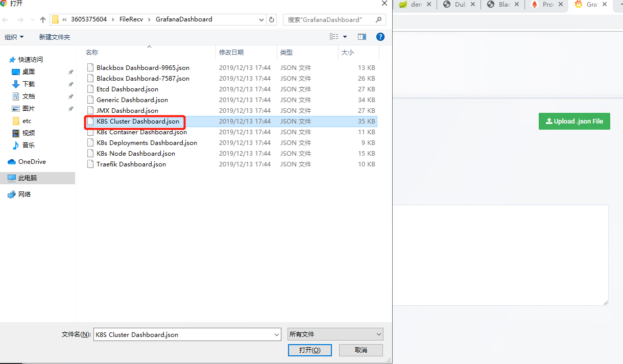Click the 此电脑 This PC tree item
The height and width of the screenshot is (364, 623).
pyautogui.click(x=28, y=178)
